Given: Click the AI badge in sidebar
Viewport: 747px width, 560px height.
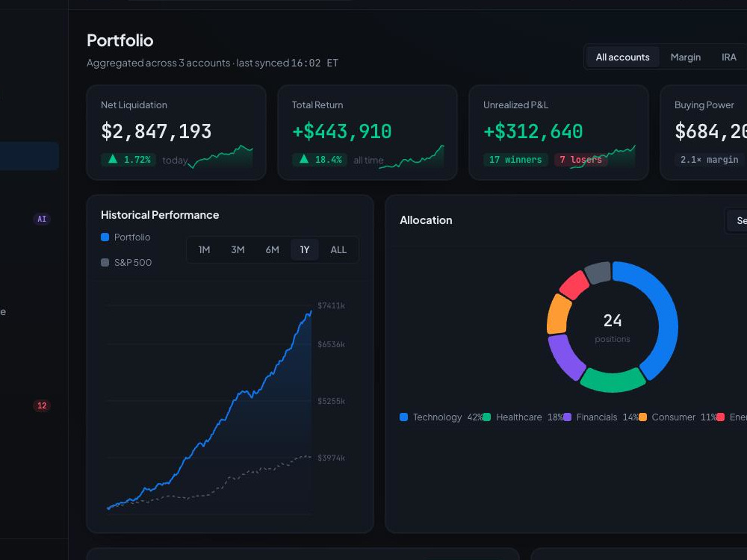Looking at the screenshot, I should [42, 219].
